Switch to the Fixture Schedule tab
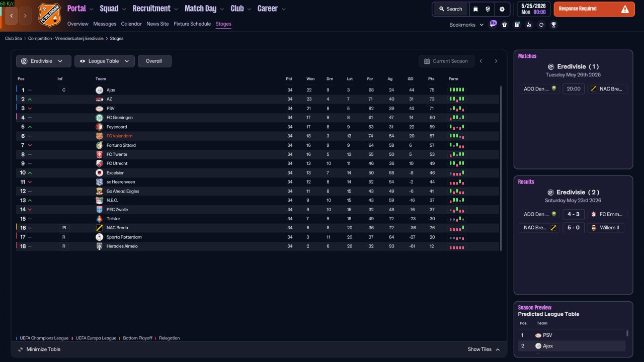Image resolution: width=644 pixels, height=362 pixels. 192,24
